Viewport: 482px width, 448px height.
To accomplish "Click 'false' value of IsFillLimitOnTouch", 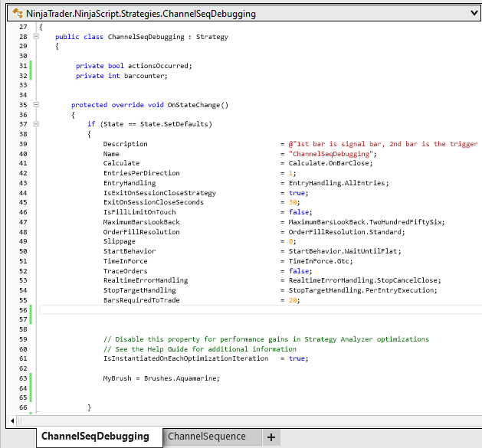I will pos(299,212).
